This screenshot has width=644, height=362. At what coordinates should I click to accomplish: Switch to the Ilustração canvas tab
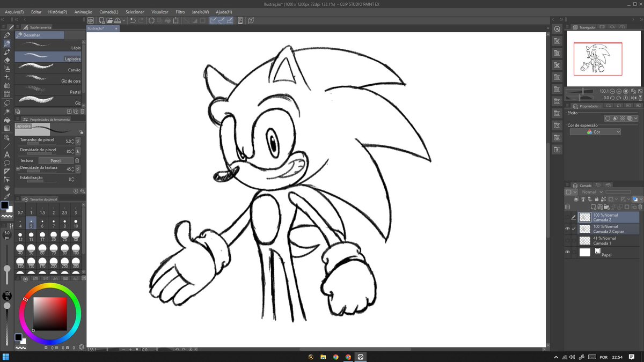click(x=104, y=28)
